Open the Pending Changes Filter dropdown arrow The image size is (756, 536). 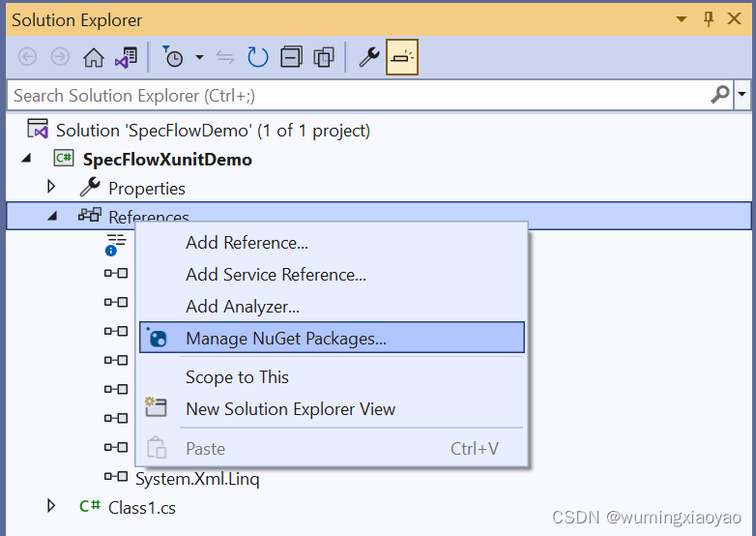click(x=199, y=57)
